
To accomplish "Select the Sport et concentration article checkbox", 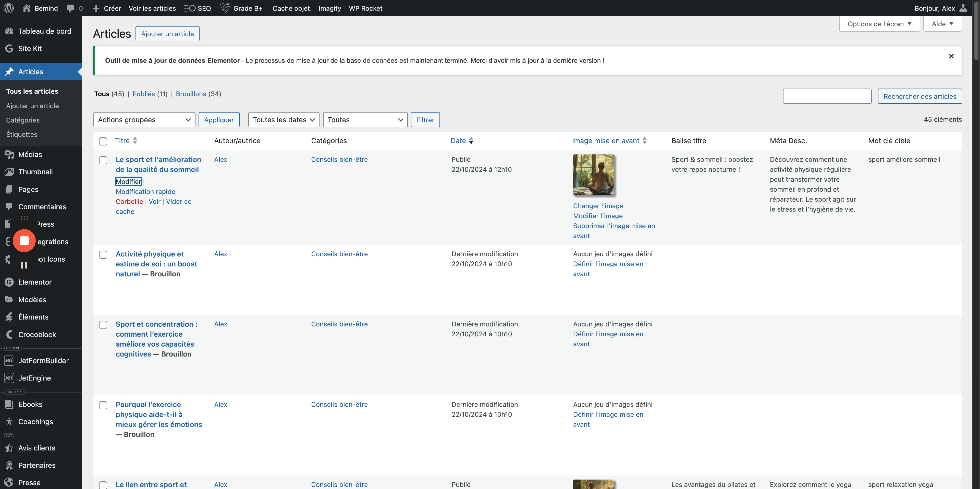I will [103, 325].
